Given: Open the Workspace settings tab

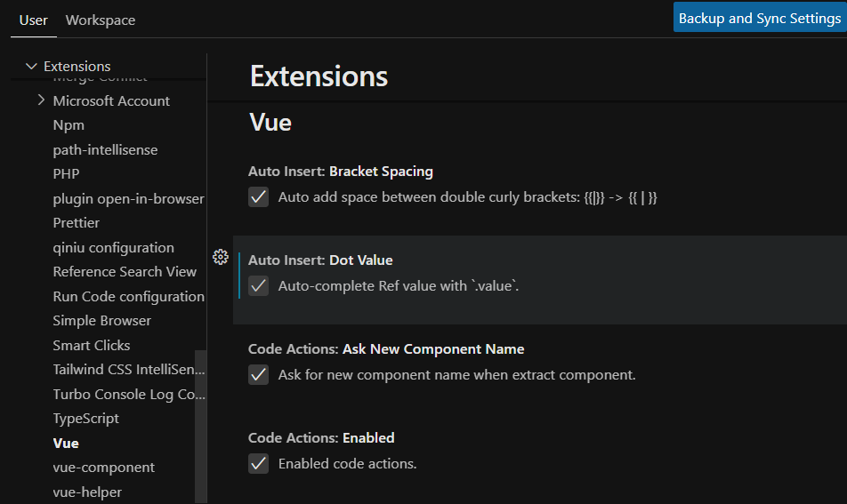Looking at the screenshot, I should [x=101, y=20].
